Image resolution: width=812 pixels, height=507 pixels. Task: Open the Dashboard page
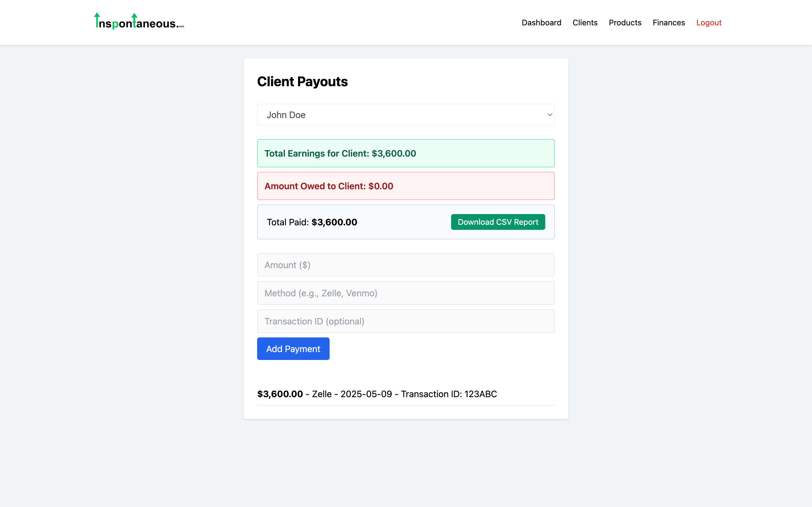541,23
